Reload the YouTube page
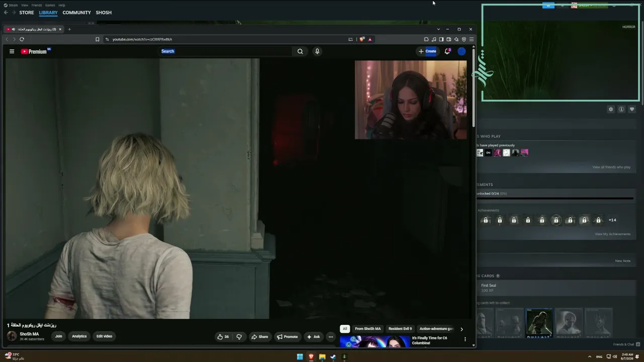Viewport: 644px width, 362px height. [x=22, y=39]
